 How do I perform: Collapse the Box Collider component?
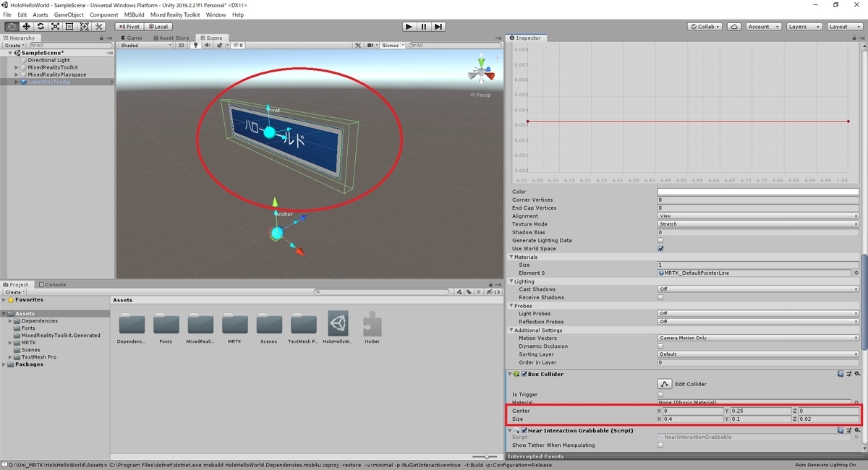tap(509, 374)
